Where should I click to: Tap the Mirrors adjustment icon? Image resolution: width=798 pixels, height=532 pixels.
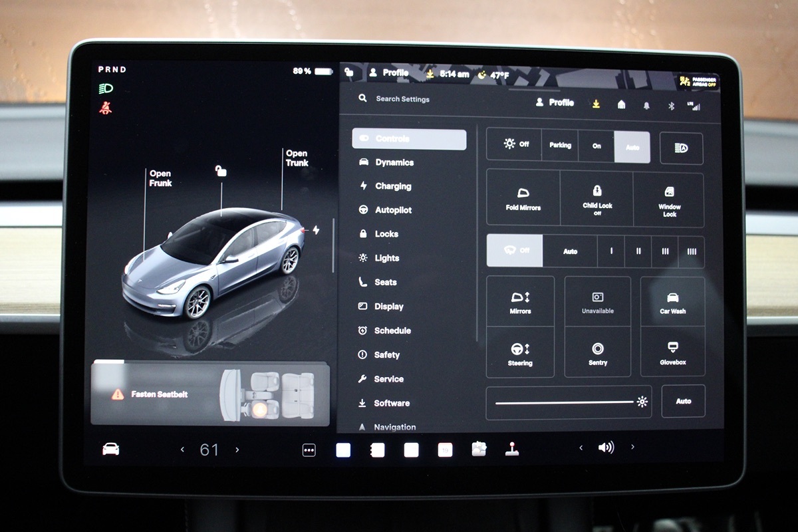click(x=520, y=301)
